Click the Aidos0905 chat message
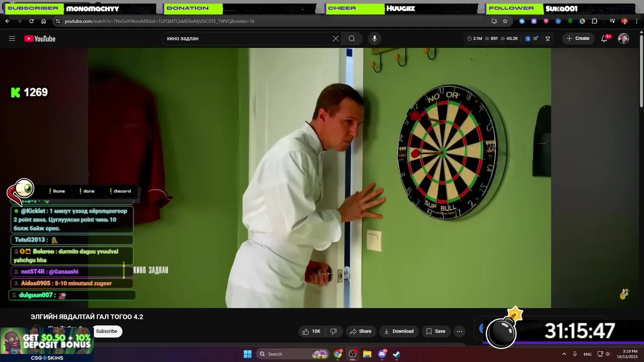Viewport: 644px width, 362px height. (72, 284)
